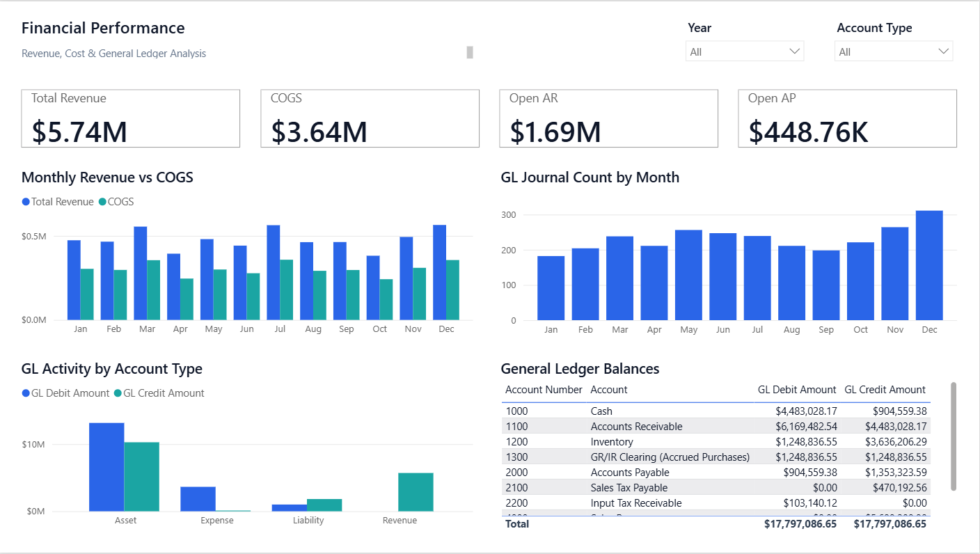Sort by Account Number column header
This screenshot has width=980, height=554.
point(544,390)
